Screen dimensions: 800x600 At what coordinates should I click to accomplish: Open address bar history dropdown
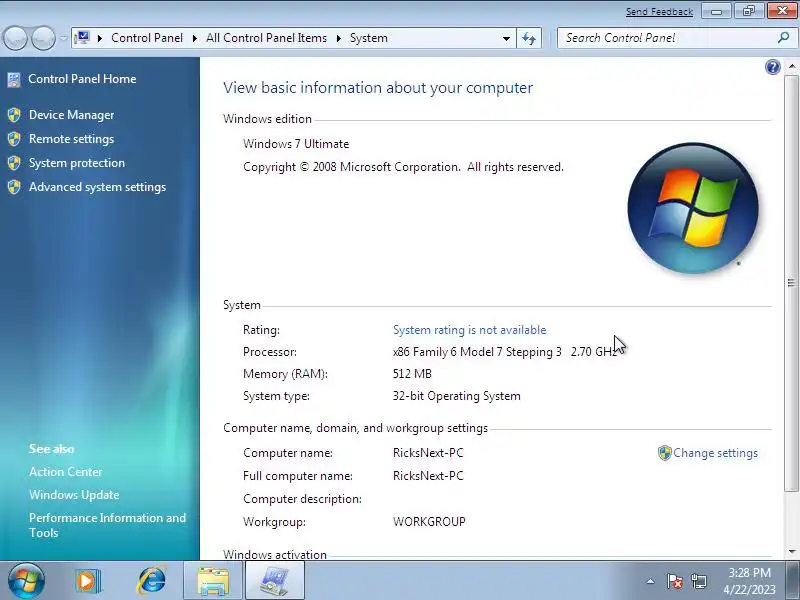tap(506, 38)
